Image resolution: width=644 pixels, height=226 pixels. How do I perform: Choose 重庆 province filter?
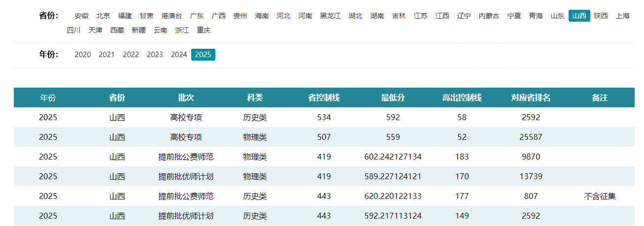pos(203,30)
